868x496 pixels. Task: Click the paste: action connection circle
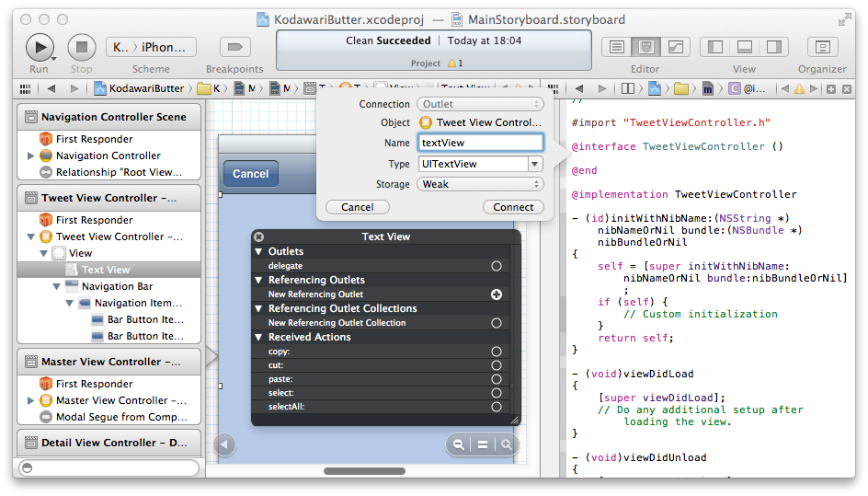tap(496, 379)
